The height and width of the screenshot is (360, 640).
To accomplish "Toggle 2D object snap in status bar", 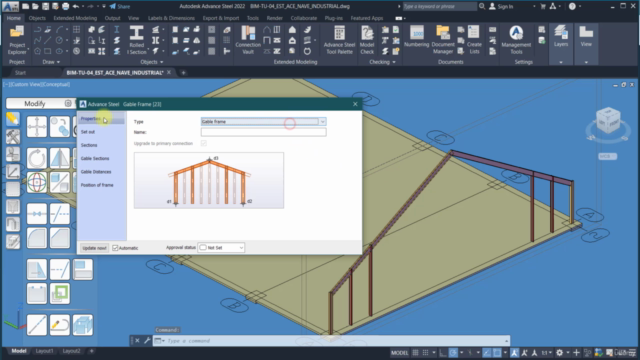I will (x=497, y=353).
